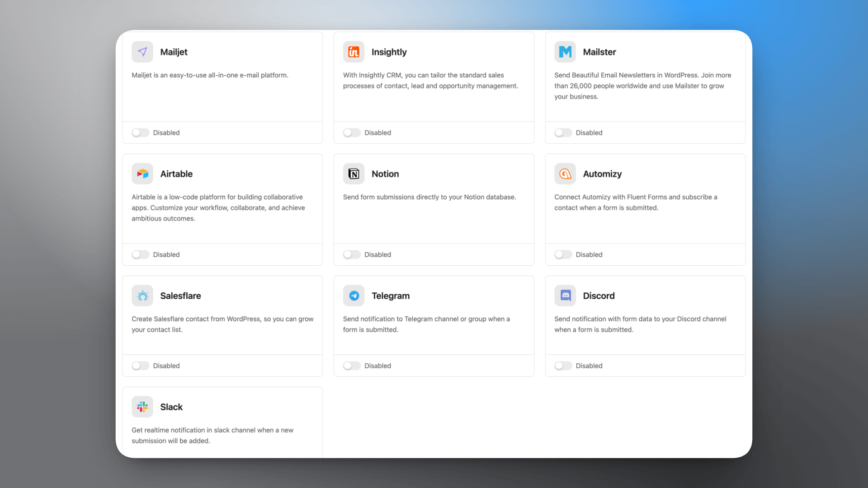Click the Insightly orange logo icon
This screenshot has width=868, height=488.
[x=354, y=52]
